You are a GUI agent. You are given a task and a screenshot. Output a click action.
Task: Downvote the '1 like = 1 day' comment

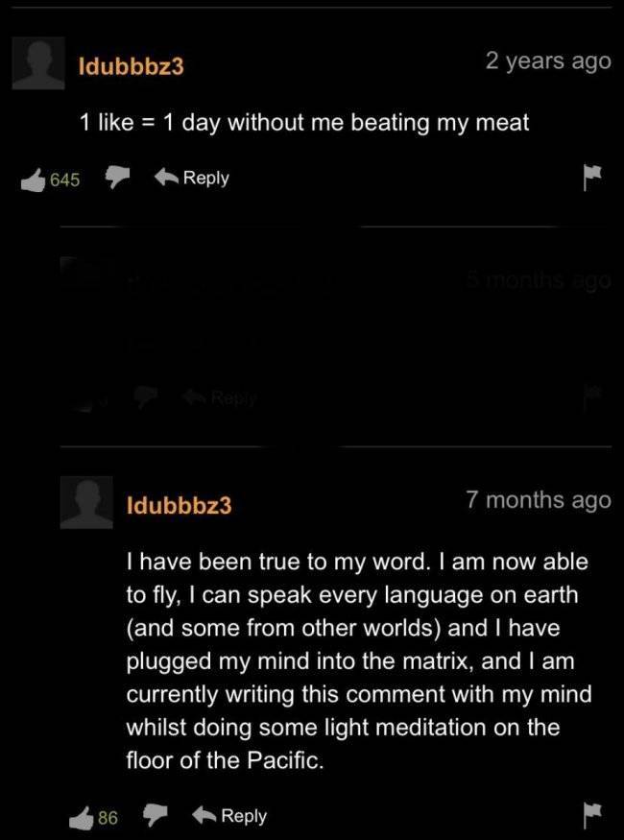115,175
